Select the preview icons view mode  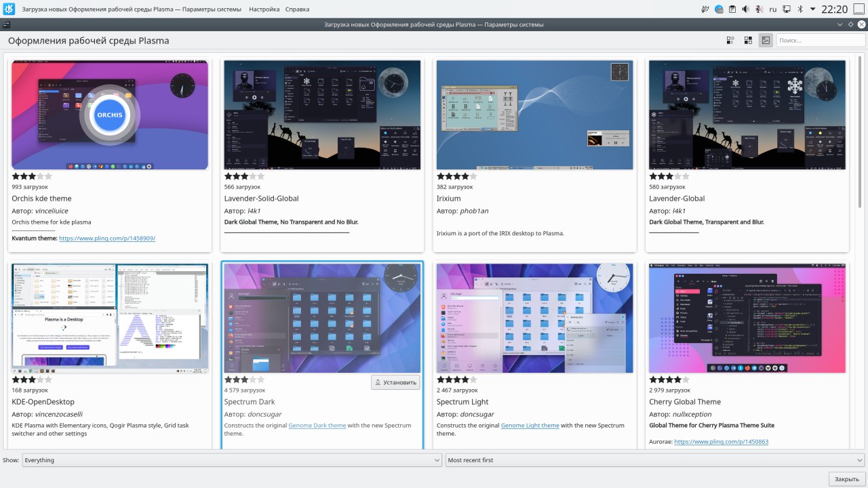[766, 41]
